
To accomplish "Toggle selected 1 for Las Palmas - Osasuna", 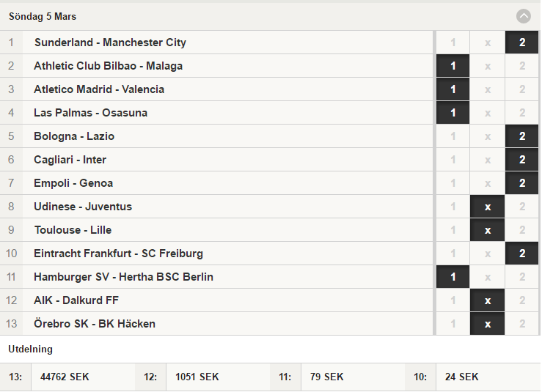I will 453,113.
